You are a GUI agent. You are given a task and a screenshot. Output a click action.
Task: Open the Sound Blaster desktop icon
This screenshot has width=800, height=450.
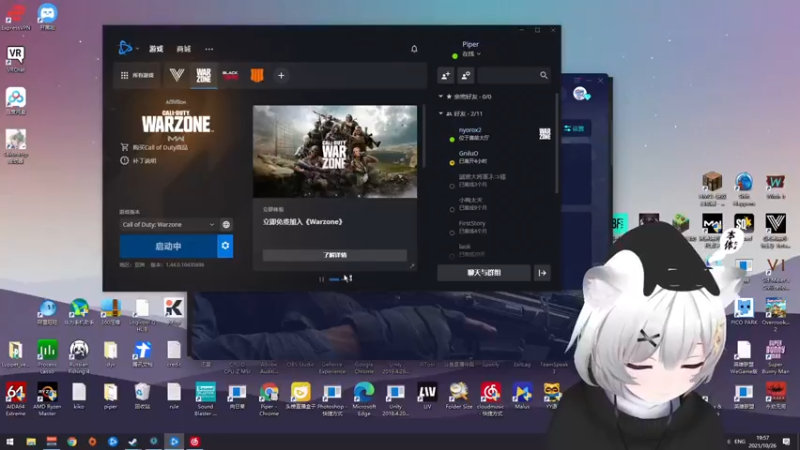point(205,399)
